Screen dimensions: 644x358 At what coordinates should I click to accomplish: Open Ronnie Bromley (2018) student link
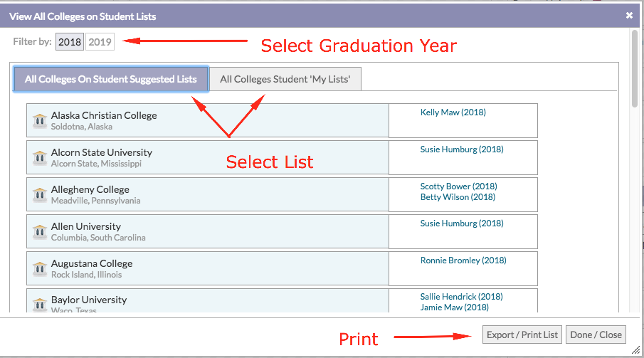[x=463, y=260]
